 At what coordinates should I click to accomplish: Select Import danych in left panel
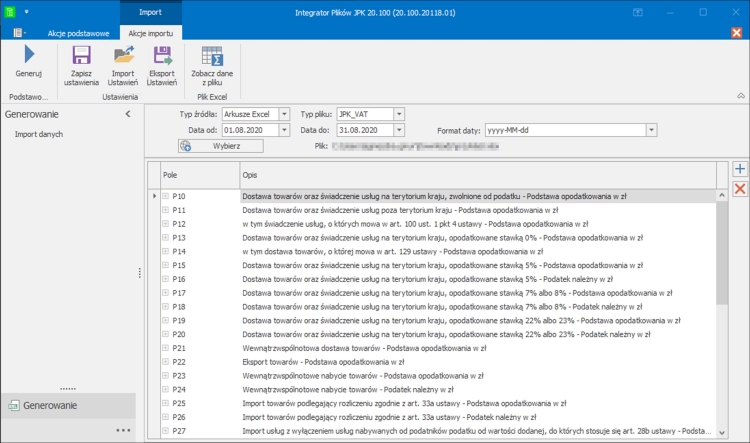coord(39,134)
